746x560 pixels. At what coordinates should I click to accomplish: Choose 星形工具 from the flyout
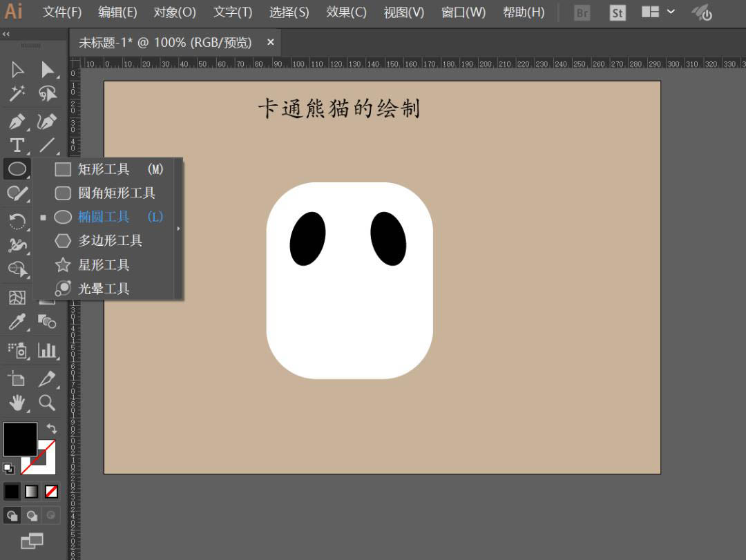[104, 264]
